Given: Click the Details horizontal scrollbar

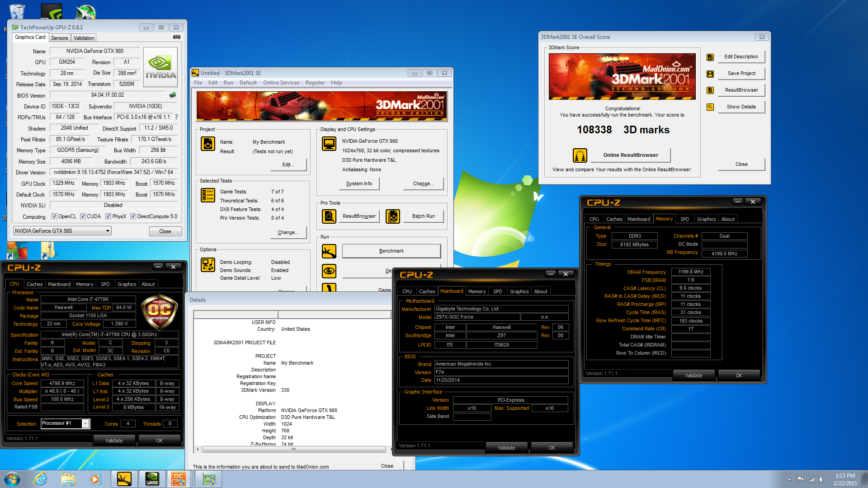Looking at the screenshot, I should coord(294,449).
